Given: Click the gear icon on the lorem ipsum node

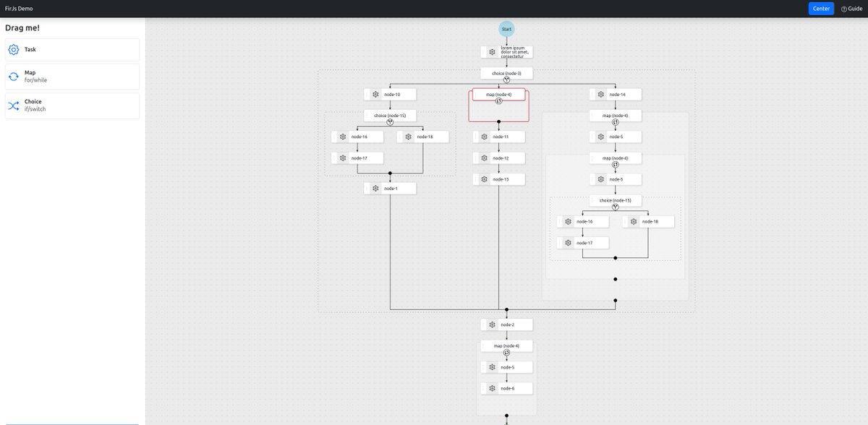Looking at the screenshot, I should click(492, 52).
